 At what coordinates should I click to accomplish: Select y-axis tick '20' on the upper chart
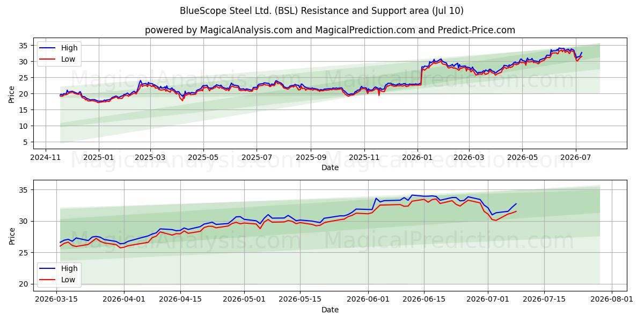click(x=25, y=94)
